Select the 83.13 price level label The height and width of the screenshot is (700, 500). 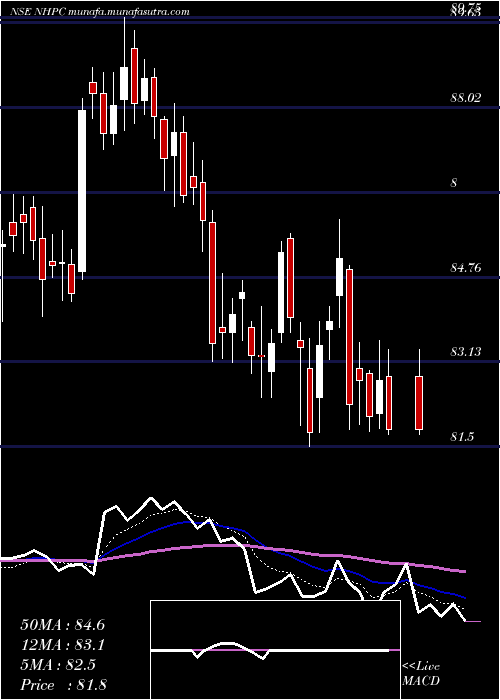[466, 352]
